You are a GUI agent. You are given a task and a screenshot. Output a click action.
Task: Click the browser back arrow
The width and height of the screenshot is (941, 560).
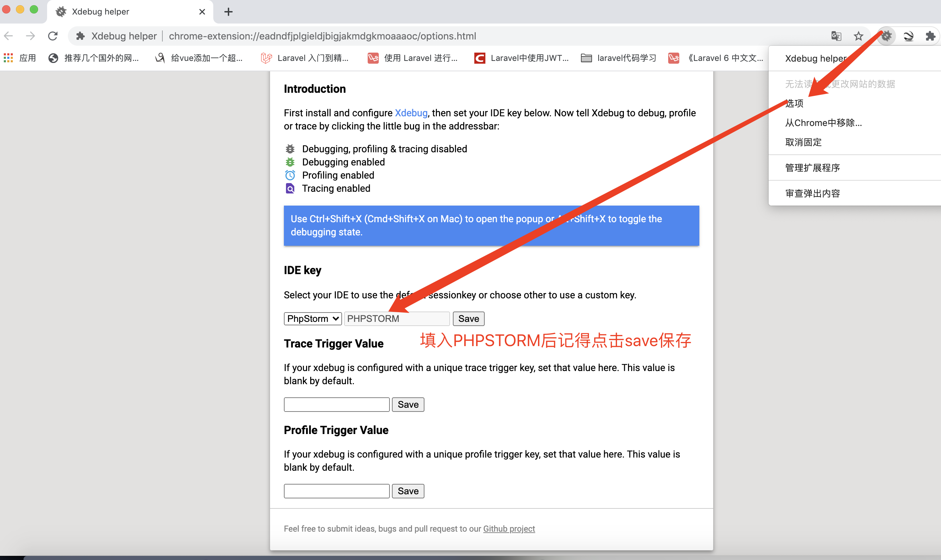coord(9,36)
